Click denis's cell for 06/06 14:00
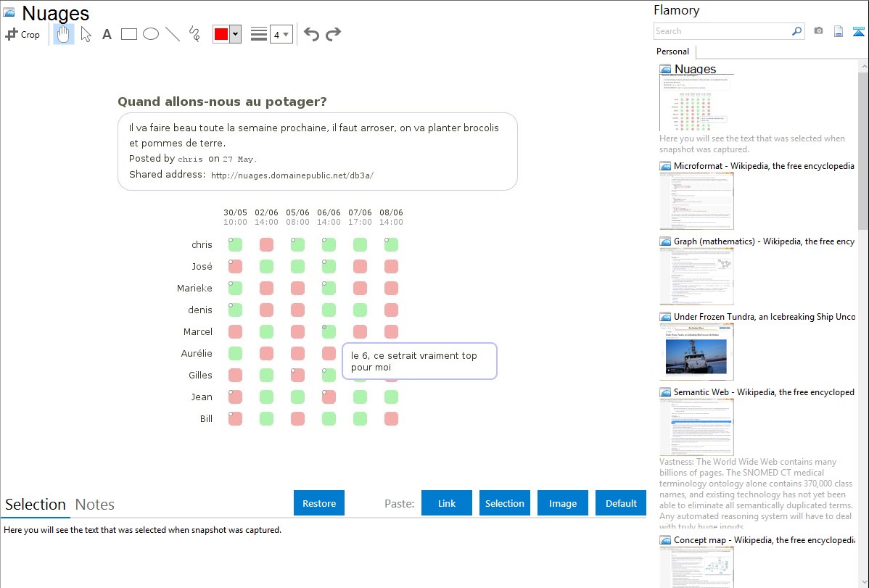 329,310
